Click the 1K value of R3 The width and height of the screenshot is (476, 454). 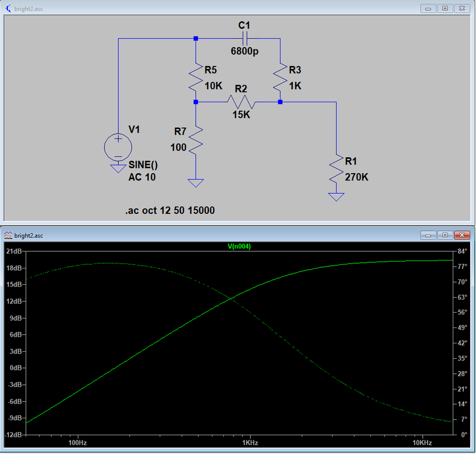pyautogui.click(x=295, y=86)
